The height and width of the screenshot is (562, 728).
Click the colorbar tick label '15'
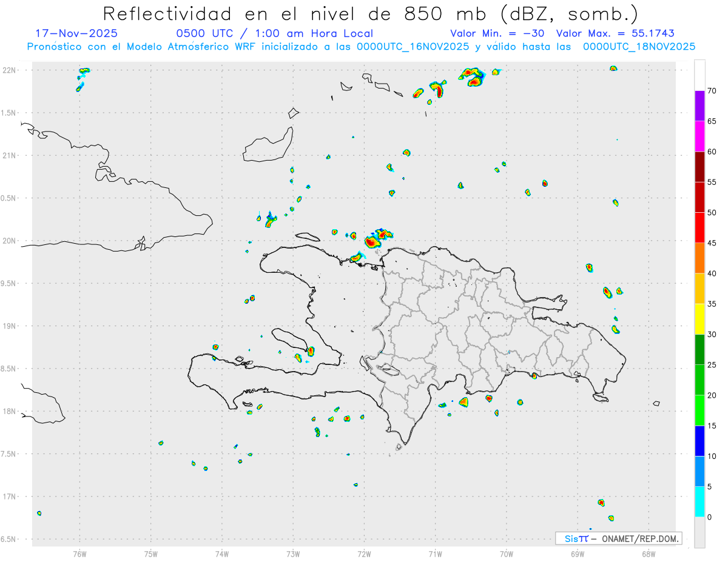click(712, 426)
